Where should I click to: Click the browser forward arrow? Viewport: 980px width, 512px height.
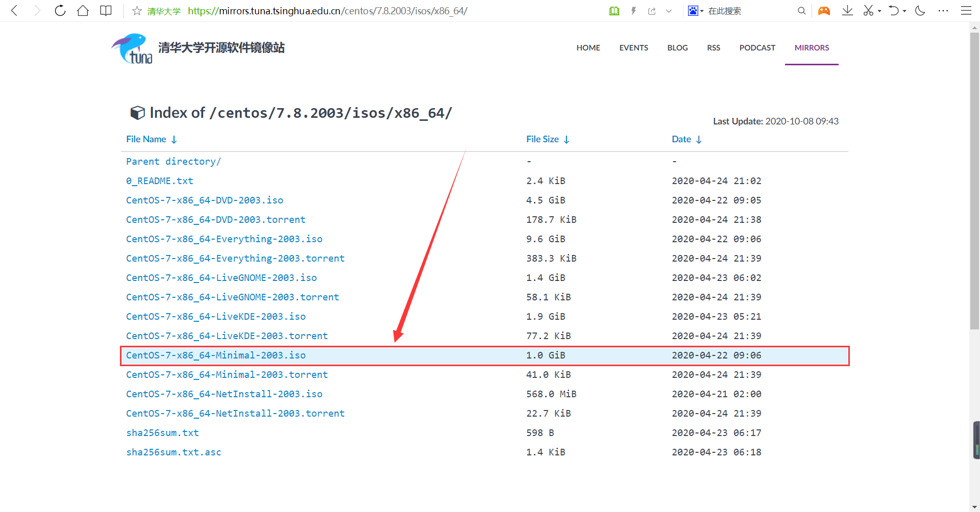(37, 11)
